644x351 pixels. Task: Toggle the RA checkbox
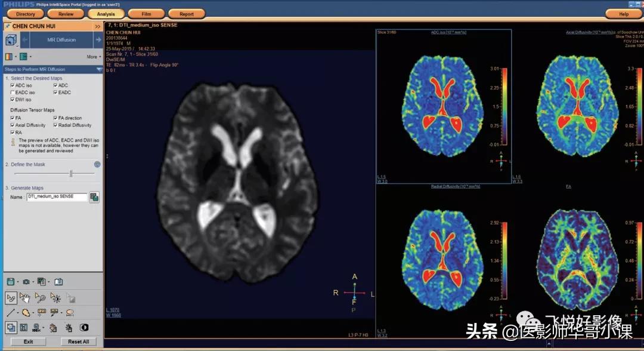pyautogui.click(x=13, y=133)
